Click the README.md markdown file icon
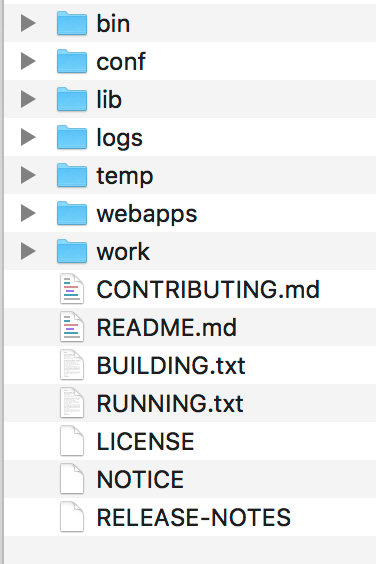Screen dimensions: 376x564 (x=72, y=327)
